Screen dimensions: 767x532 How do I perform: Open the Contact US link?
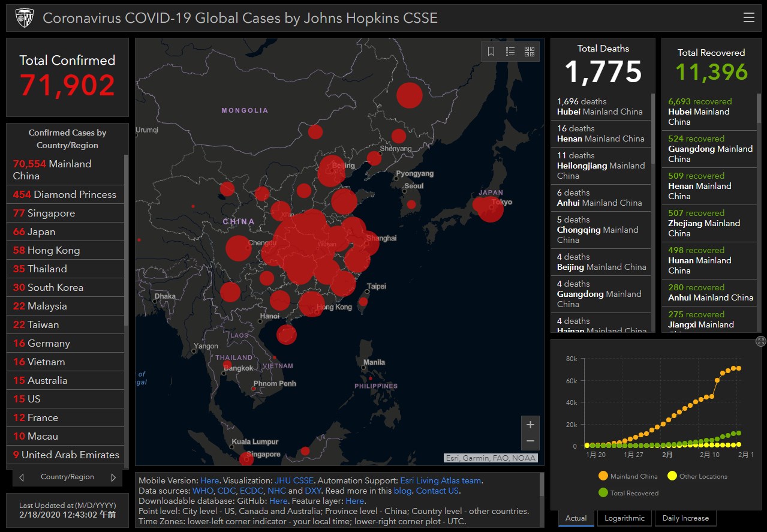pos(437,491)
